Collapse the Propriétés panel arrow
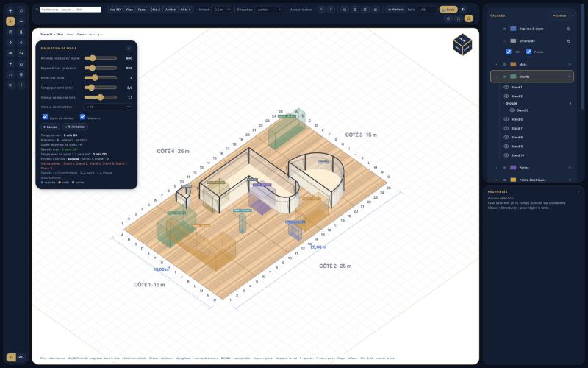Screen dimensions: 588x368 (x=578, y=192)
